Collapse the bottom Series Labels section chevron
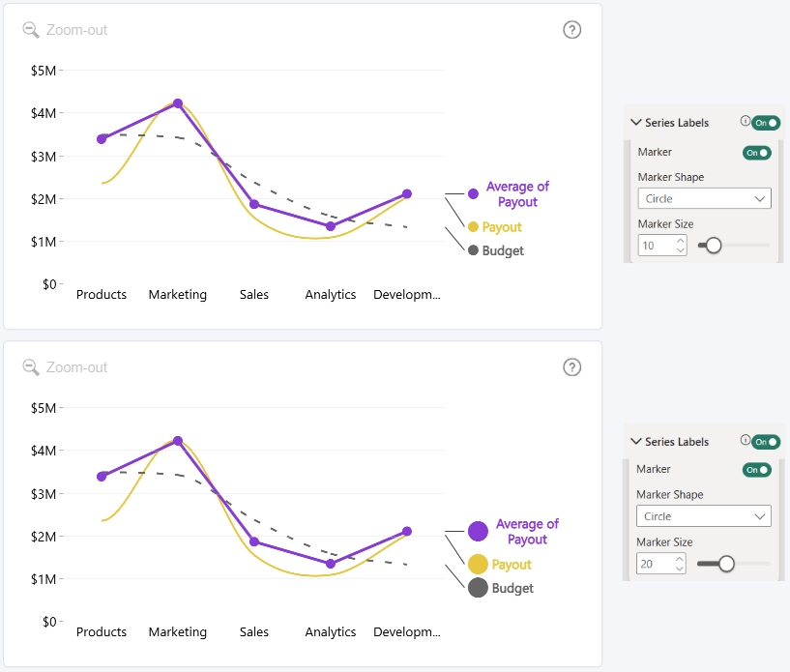Image resolution: width=790 pixels, height=672 pixels. click(x=636, y=441)
